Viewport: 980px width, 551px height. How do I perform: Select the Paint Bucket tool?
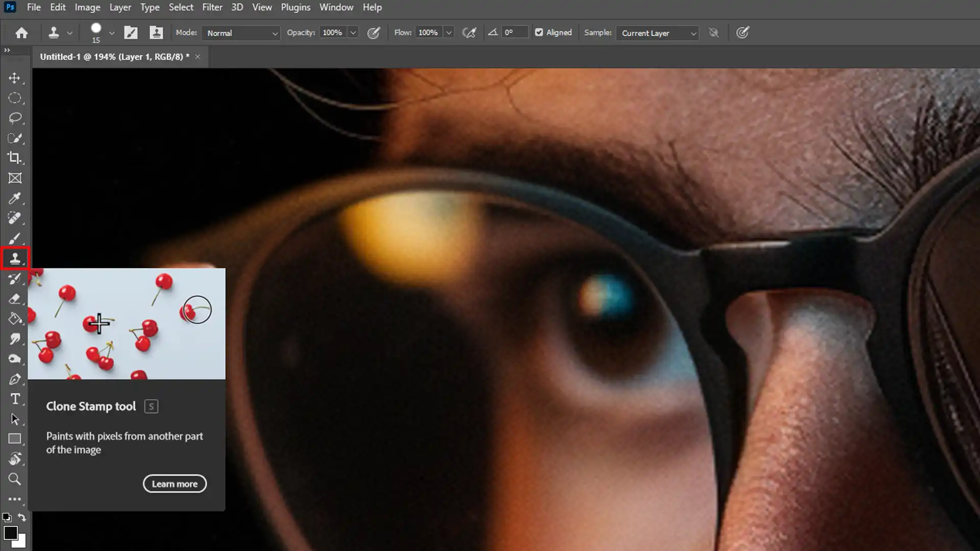click(15, 319)
